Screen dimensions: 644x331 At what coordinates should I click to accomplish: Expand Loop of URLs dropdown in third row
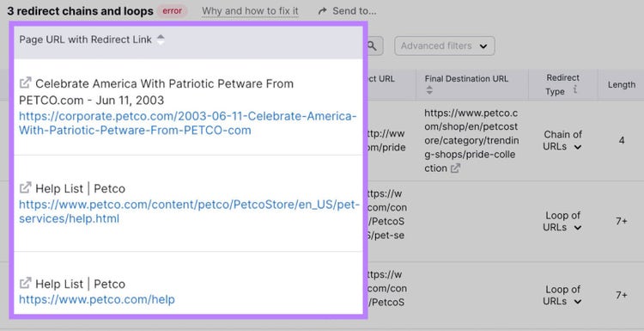pos(578,302)
